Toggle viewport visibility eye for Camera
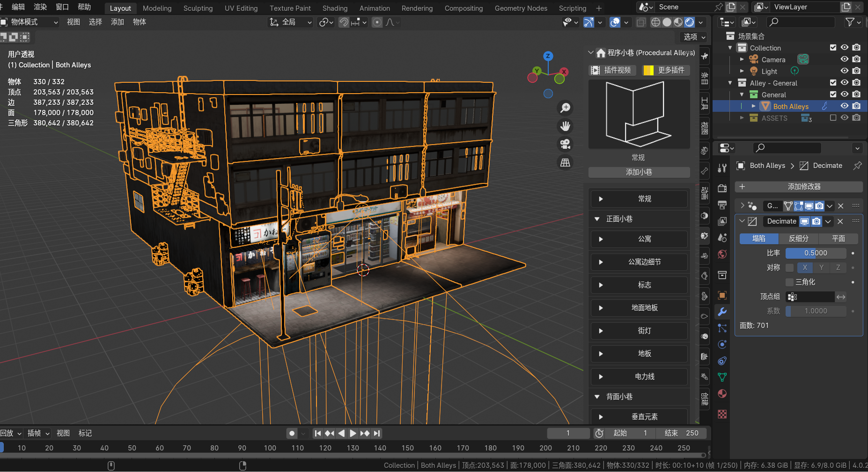Image resolution: width=868 pixels, height=472 pixels. point(845,59)
